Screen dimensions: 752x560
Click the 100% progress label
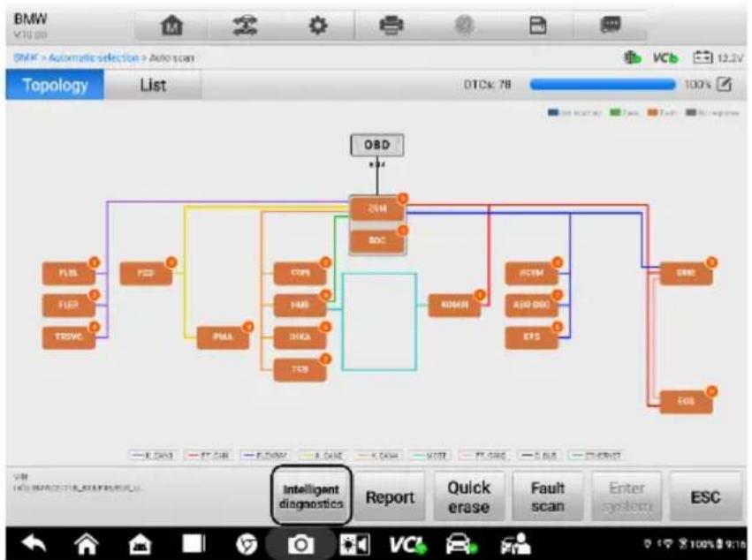click(x=698, y=85)
